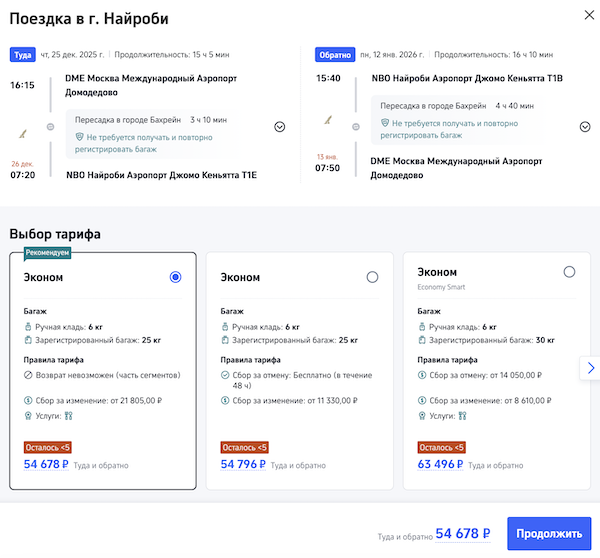Click change fee icon in second fare

click(x=225, y=399)
